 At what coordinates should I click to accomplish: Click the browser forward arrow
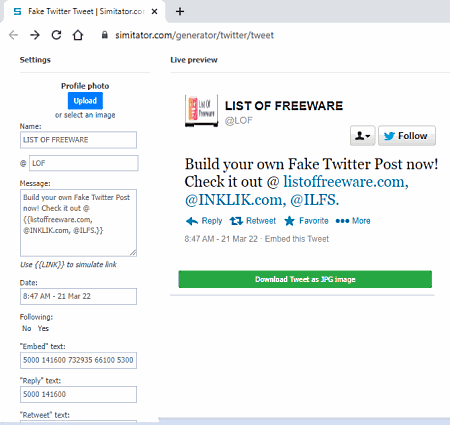[x=35, y=35]
